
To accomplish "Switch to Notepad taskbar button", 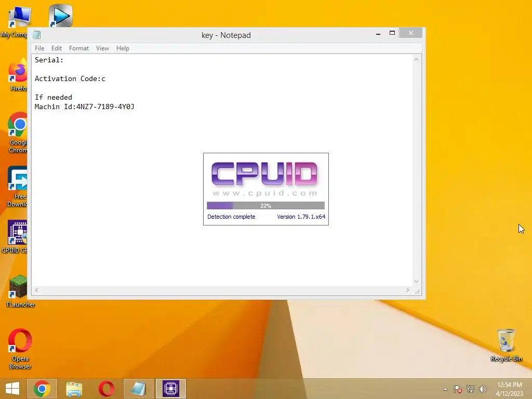I will 138,389.
